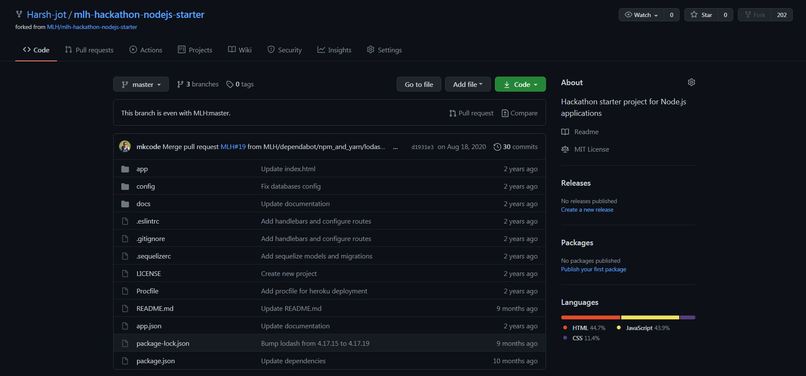Click the README.md file icon
806x376 pixels.
pyautogui.click(x=124, y=309)
